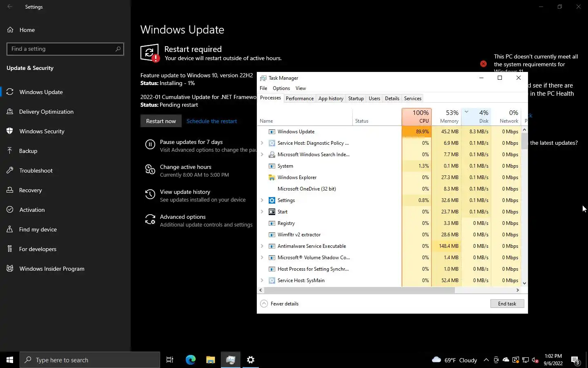The height and width of the screenshot is (368, 588).
Task: Open Windows Insider Program page
Action: [65, 269]
